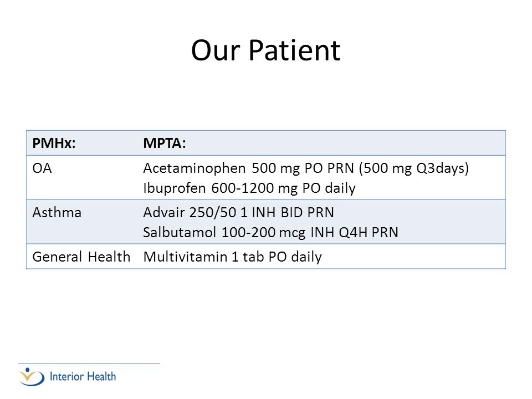Select the General Health cell
Screen dimensions: 532x399
pos(81,257)
